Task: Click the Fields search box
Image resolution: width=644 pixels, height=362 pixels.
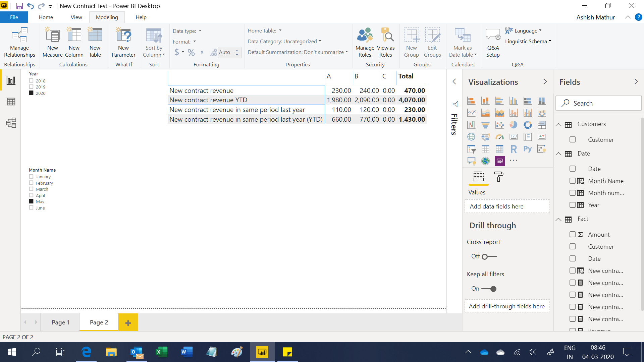Action: (x=599, y=103)
